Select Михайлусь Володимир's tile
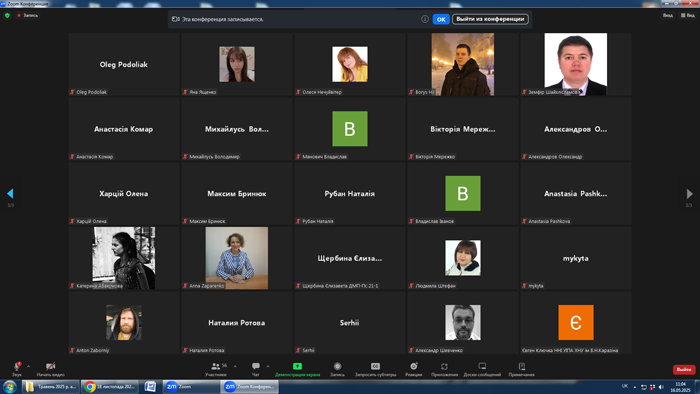Viewport: 700px width, 394px height. click(x=237, y=129)
